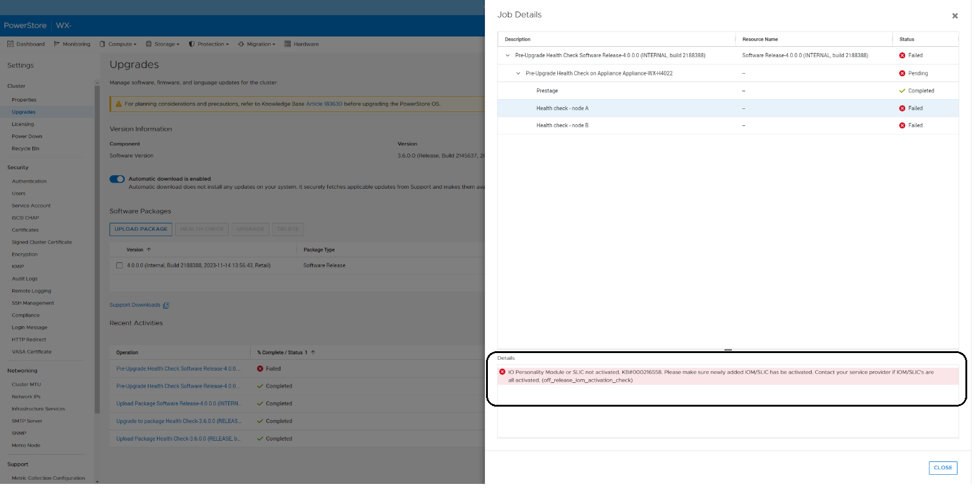Click the CLOSE button in Job Details
980x490 pixels.
(943, 467)
